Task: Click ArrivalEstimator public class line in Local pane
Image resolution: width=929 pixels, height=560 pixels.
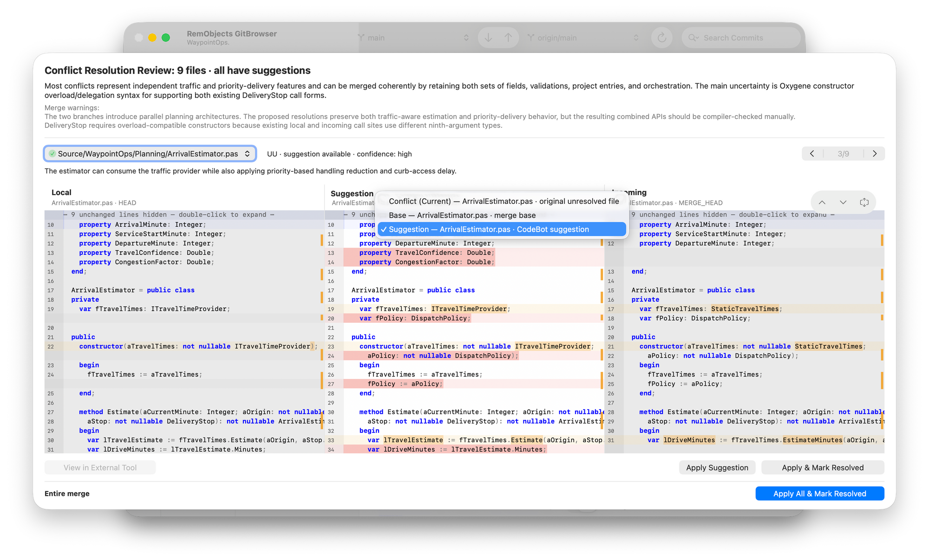Action: tap(133, 290)
